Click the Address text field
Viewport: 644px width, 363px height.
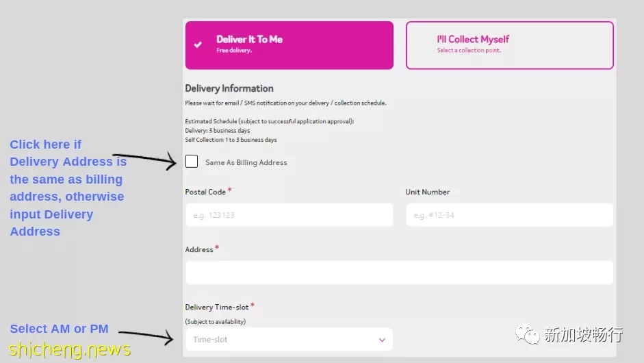399,272
